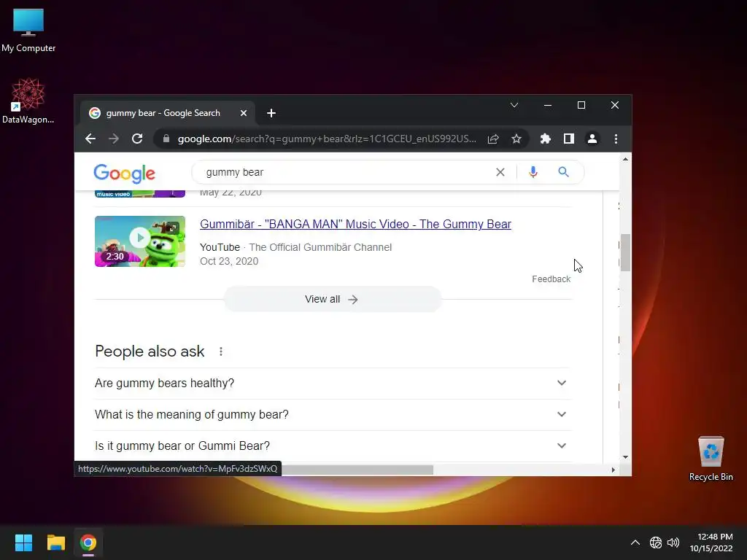The image size is (747, 560).
Task: Select the gummy bear - Google Search tab
Action: pyautogui.click(x=167, y=113)
